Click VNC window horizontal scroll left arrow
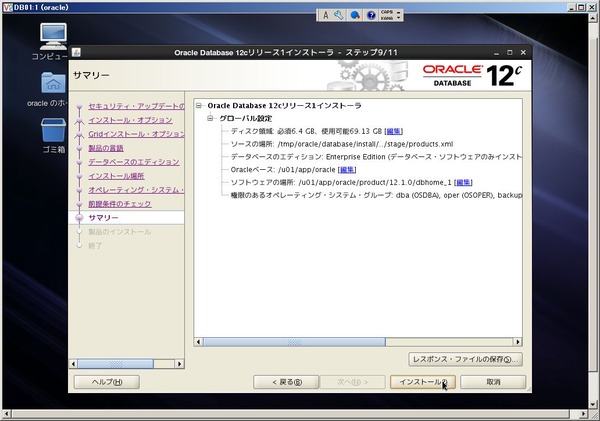 pos(6,414)
